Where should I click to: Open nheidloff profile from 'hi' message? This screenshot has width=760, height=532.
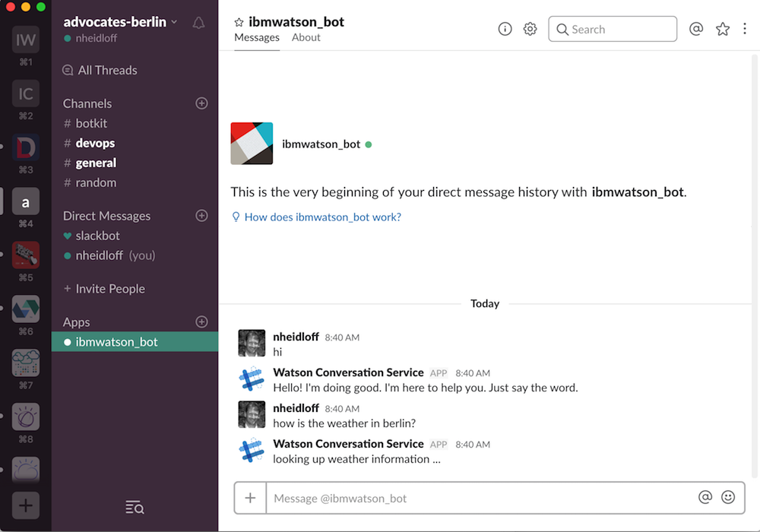pyautogui.click(x=296, y=337)
